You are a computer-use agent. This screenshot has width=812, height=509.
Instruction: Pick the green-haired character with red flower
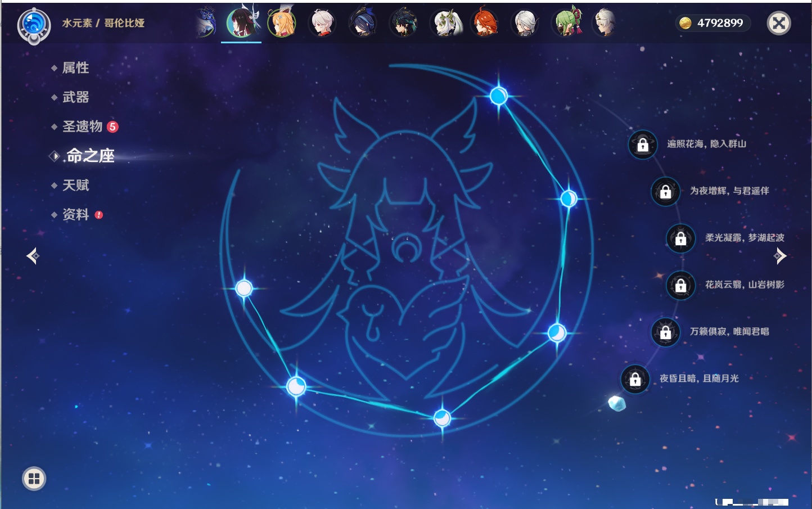(x=566, y=22)
